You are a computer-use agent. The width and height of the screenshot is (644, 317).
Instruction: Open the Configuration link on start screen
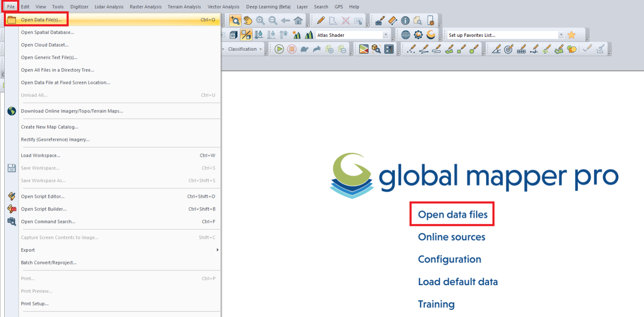[449, 259]
